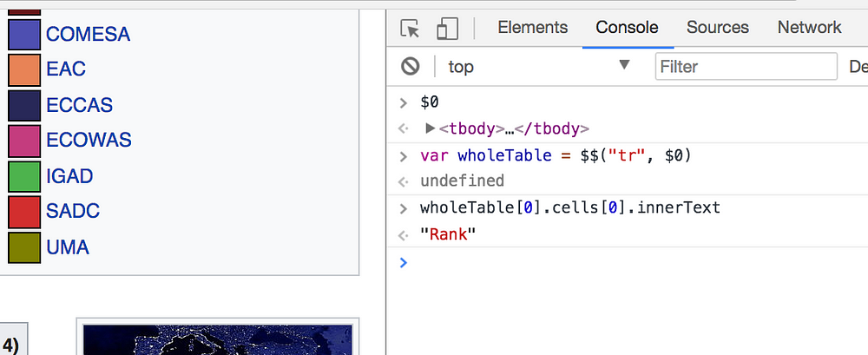Click the green IGAD color swatch
Viewport: 868px width, 355px height.
coord(24,176)
